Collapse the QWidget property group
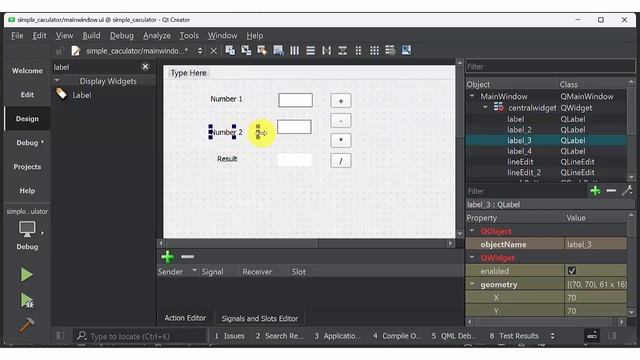 (472, 258)
